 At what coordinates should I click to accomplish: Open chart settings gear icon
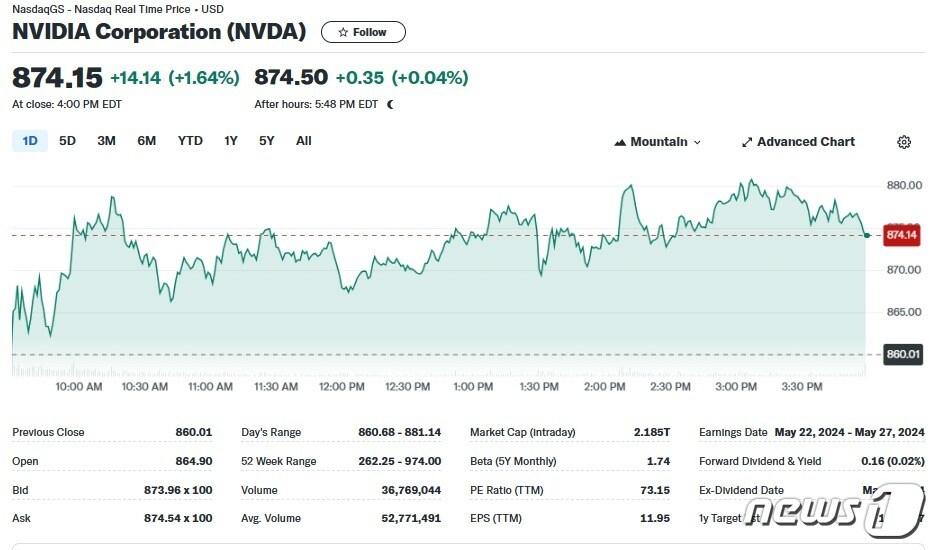click(904, 142)
